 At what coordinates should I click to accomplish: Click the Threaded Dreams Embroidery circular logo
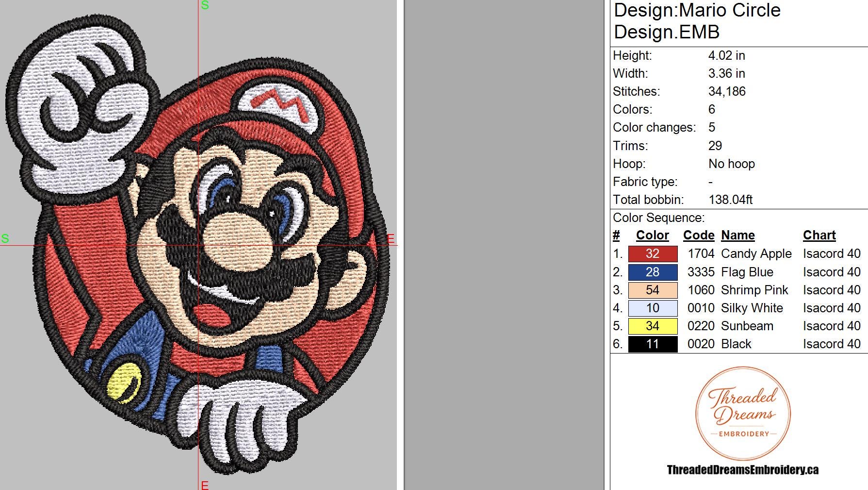click(x=743, y=413)
